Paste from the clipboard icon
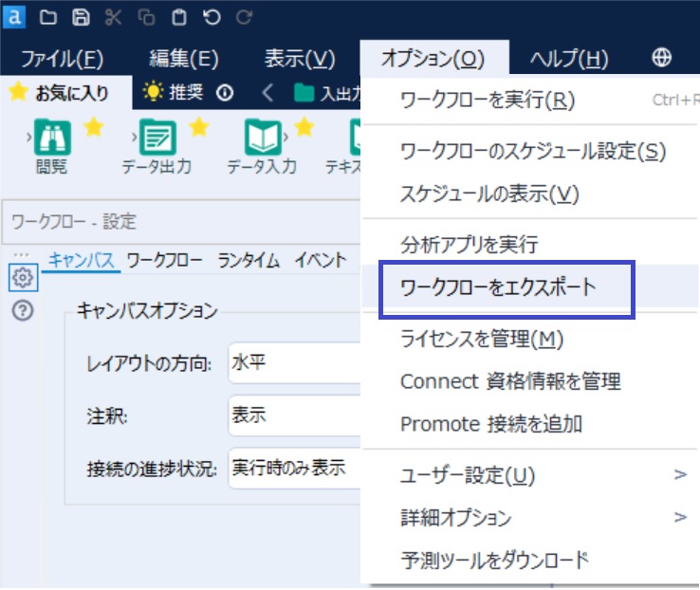The width and height of the screenshot is (700, 590). [179, 18]
